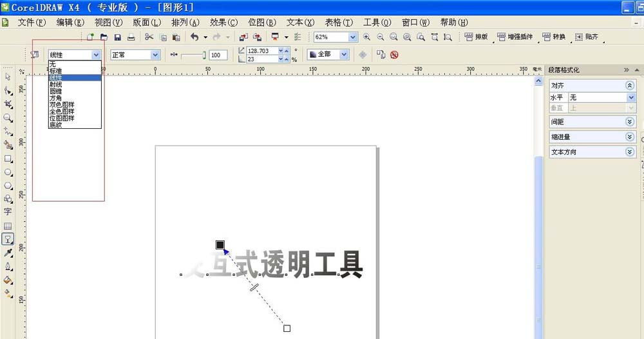Choose 圆锥 in transparency type list

75,92
